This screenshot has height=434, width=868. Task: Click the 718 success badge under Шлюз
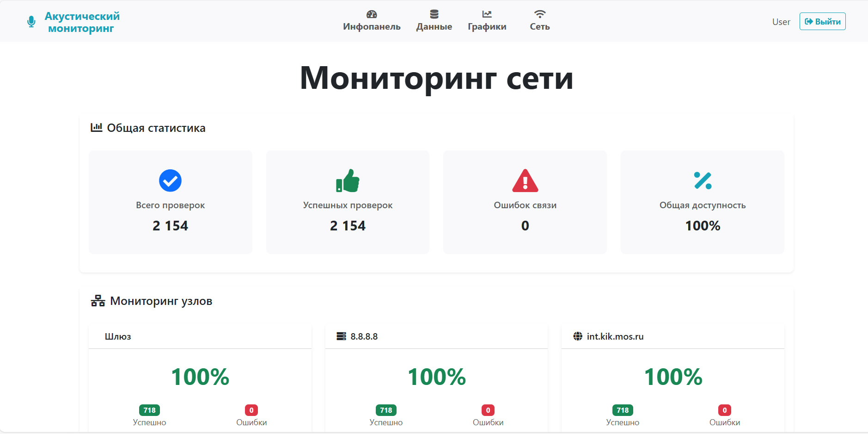click(x=149, y=410)
